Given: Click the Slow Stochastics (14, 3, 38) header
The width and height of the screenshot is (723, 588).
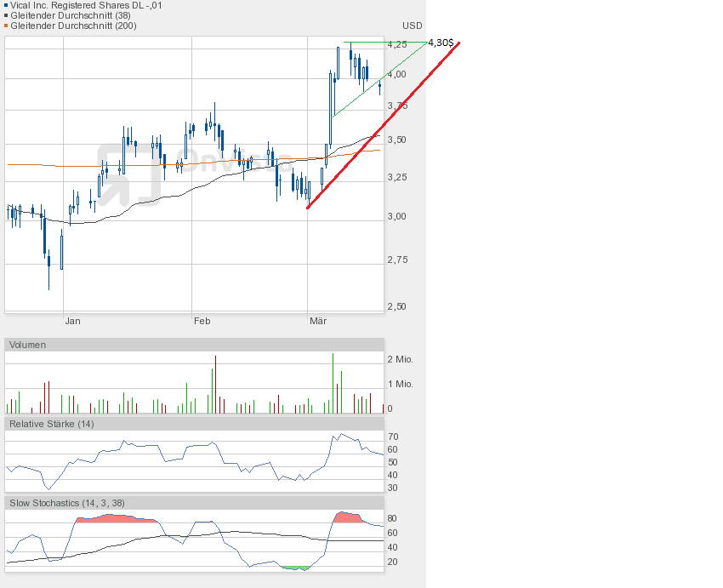Looking at the screenshot, I should [67, 503].
